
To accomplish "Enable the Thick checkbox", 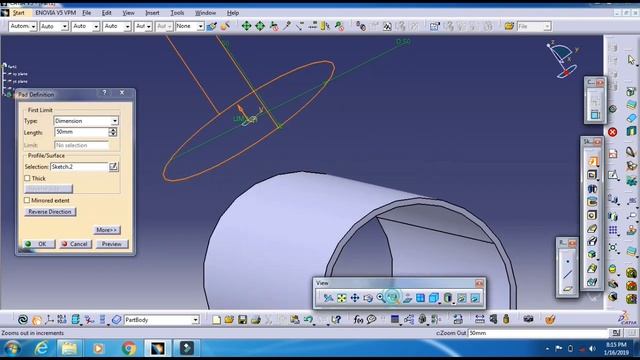I will click(27, 178).
